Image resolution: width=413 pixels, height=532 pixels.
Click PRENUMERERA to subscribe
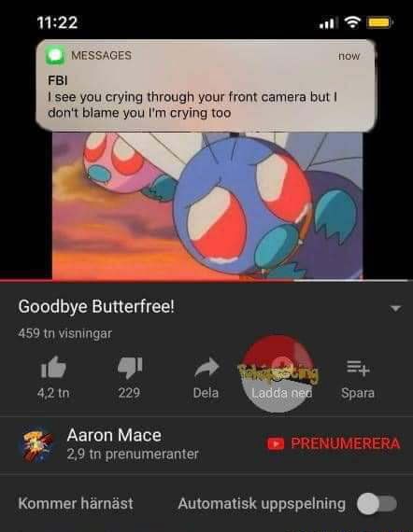pos(334,443)
